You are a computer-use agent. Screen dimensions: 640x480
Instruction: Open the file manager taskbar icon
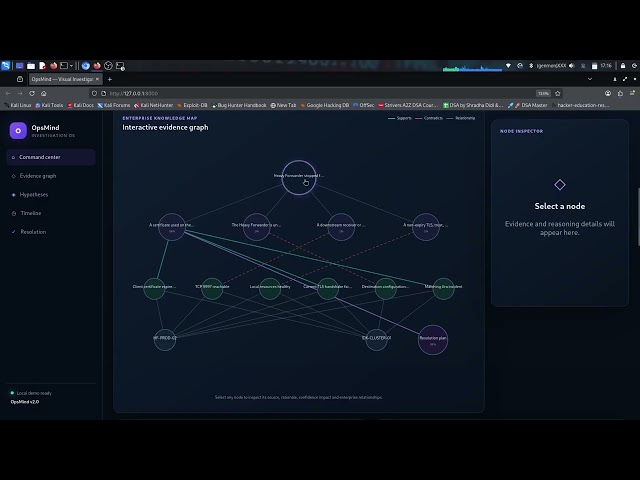point(31,66)
